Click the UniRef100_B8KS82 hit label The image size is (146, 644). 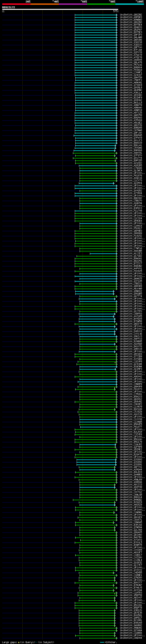pos(131,198)
